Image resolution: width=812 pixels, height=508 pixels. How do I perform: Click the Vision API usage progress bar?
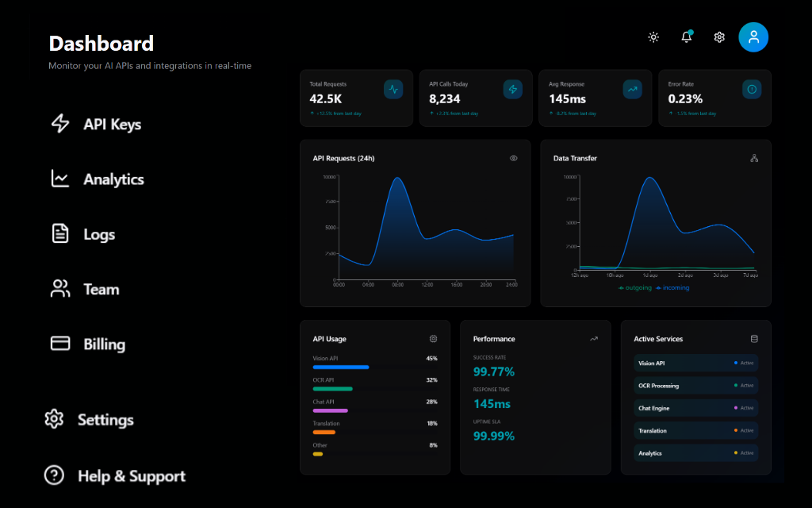pyautogui.click(x=341, y=367)
